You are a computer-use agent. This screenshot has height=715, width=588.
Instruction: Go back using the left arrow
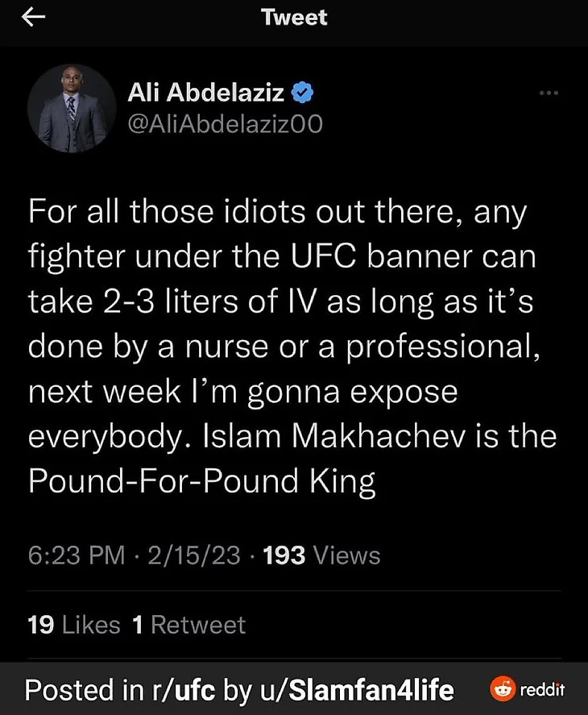click(x=32, y=19)
